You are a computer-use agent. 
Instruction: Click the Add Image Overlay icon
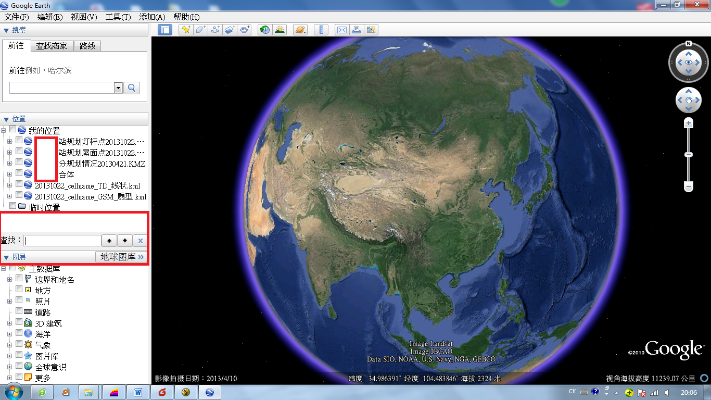click(229, 30)
